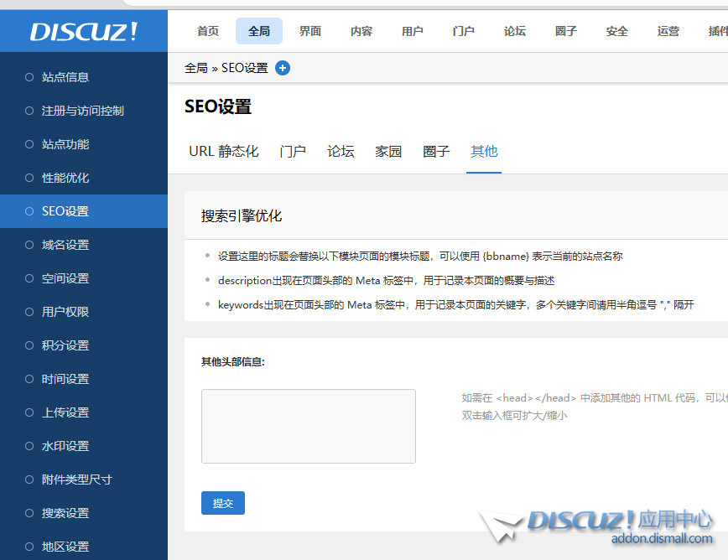Switch to the 圈子 SEO tab
Image resolution: width=728 pixels, height=560 pixels.
(x=436, y=151)
